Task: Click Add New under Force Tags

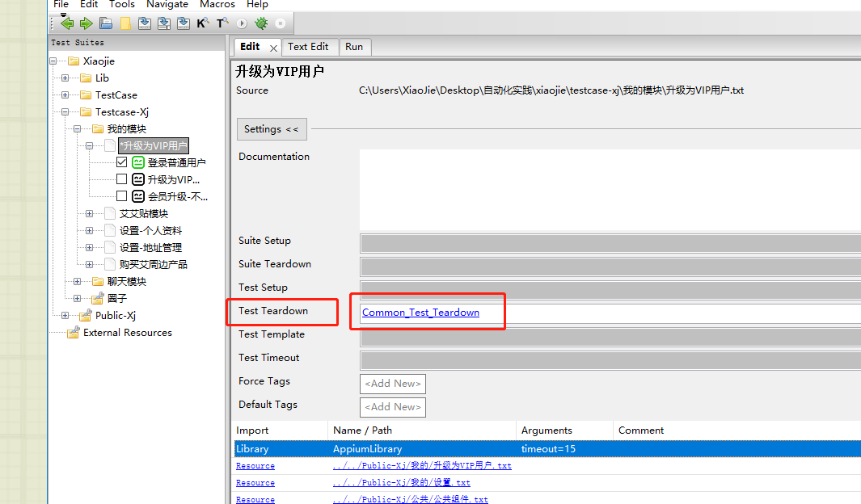Action: tap(392, 384)
